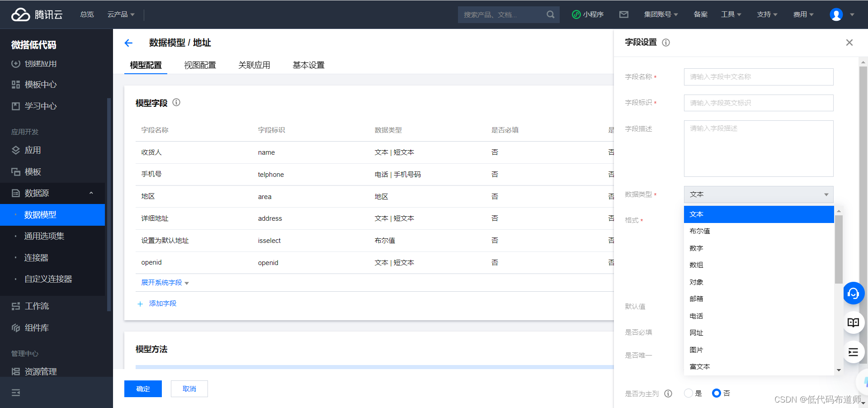Open 组件库 in sidebar
Screen dimensions: 868x408
pos(37,328)
